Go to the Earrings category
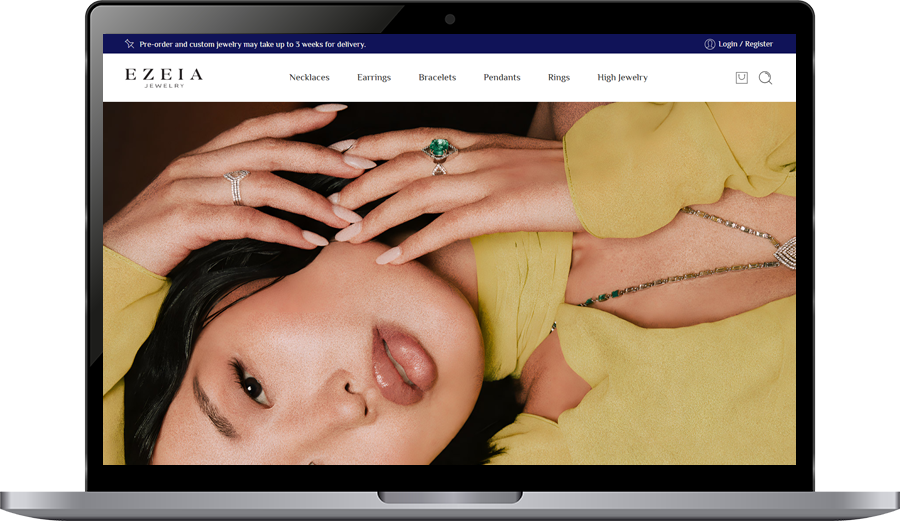The height and width of the screenshot is (521, 900). pos(374,78)
